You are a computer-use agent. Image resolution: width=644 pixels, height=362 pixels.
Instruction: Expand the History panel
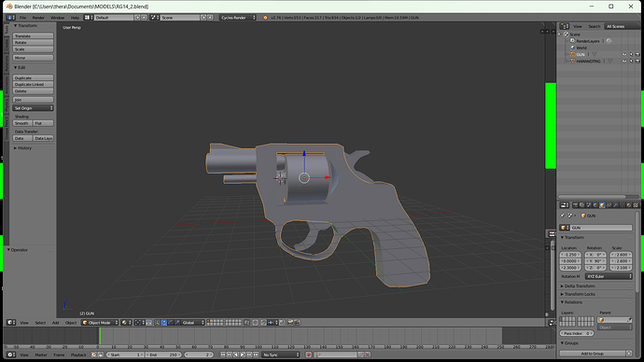pyautogui.click(x=23, y=148)
